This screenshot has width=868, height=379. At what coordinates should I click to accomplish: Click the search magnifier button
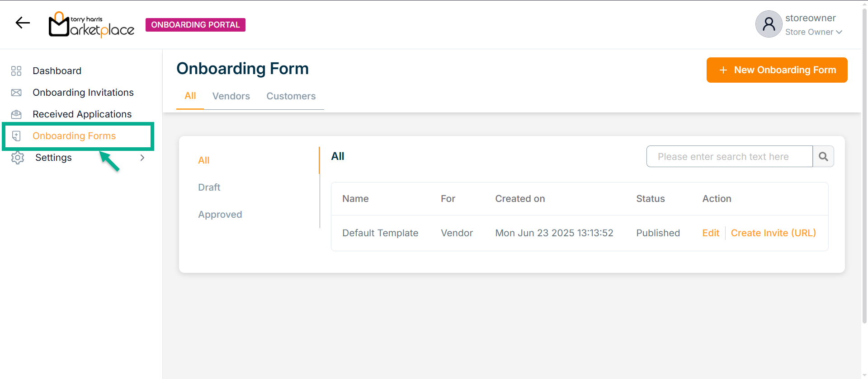[x=823, y=156]
